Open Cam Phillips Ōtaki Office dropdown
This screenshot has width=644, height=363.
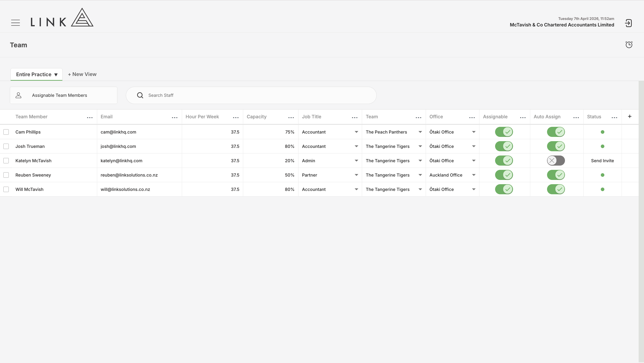(474, 132)
